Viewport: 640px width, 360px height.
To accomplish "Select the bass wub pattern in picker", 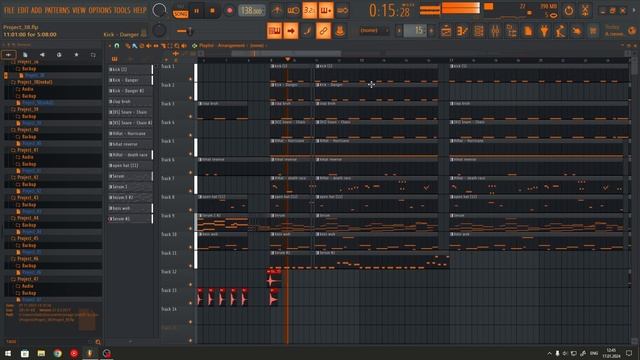I will tap(130, 208).
